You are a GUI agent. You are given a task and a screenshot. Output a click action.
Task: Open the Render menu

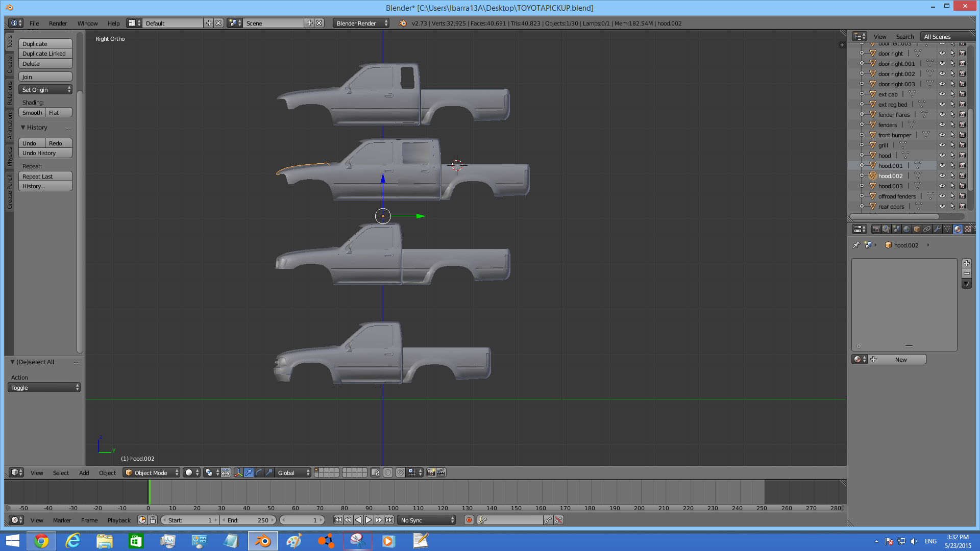(x=58, y=23)
